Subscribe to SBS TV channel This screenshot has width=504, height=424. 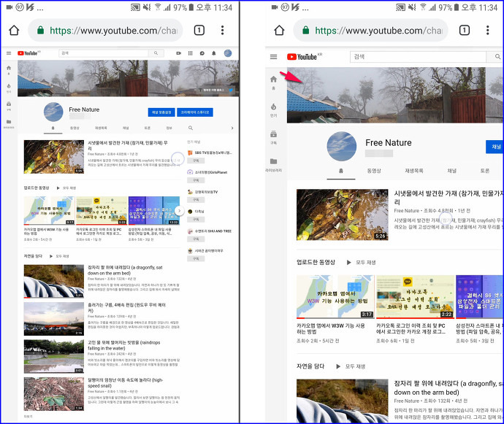point(196,161)
